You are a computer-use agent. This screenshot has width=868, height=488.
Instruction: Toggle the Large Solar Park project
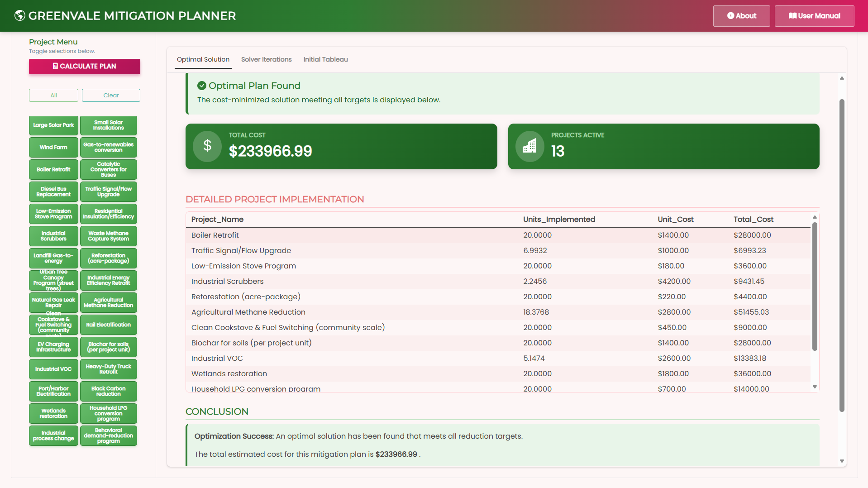pyautogui.click(x=53, y=125)
